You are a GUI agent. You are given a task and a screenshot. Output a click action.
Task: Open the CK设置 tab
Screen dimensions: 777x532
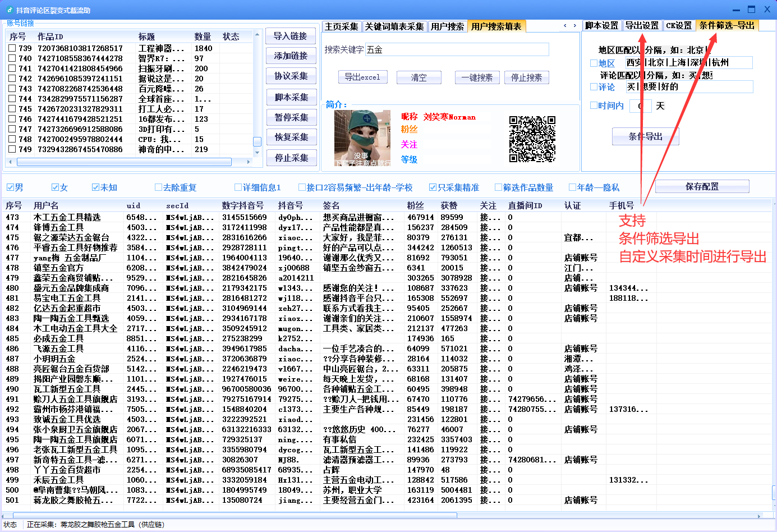679,25
